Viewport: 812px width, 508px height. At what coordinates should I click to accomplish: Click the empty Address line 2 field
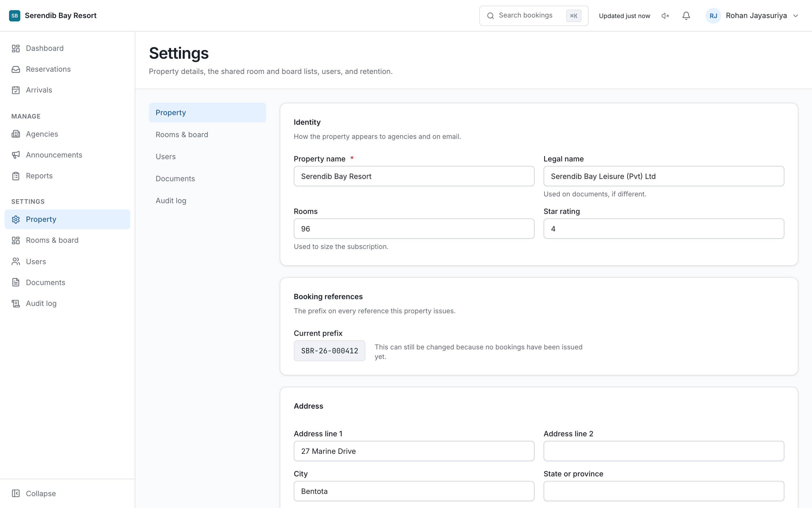[664, 451]
